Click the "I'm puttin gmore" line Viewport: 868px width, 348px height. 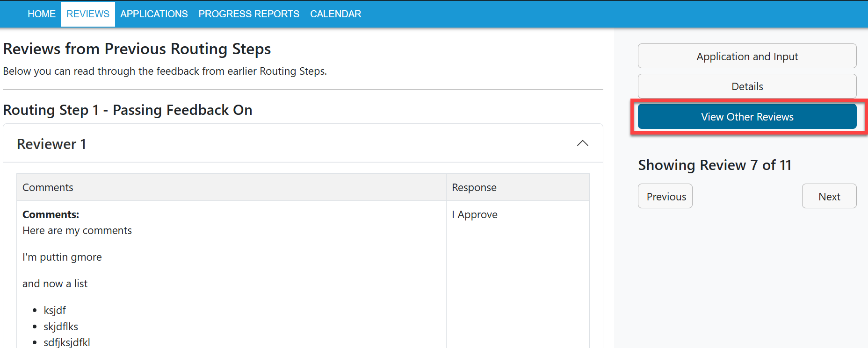click(x=62, y=257)
